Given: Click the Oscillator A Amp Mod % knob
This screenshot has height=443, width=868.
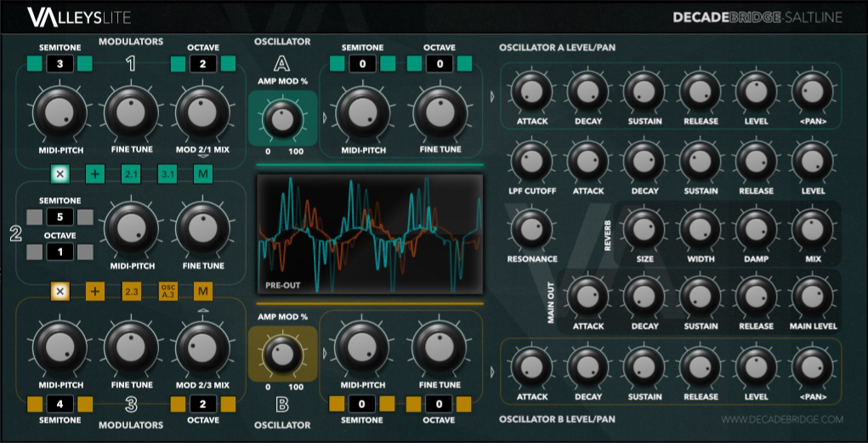Looking at the screenshot, I should [282, 118].
